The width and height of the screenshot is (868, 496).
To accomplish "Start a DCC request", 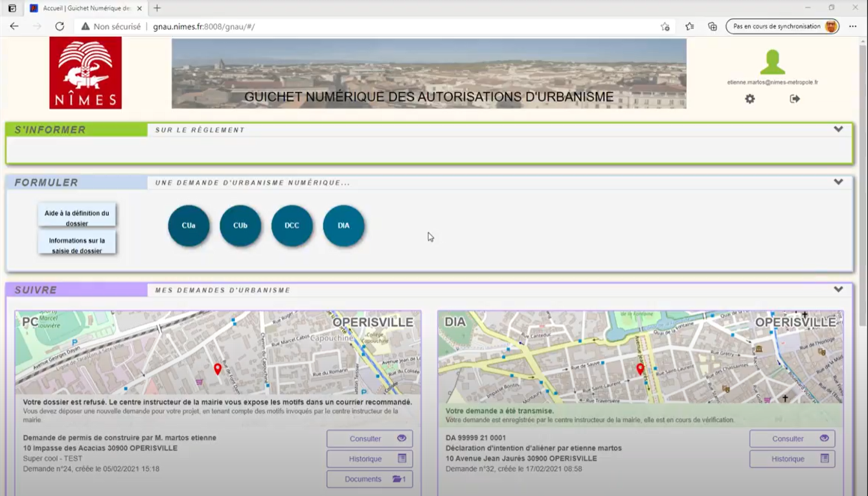I will tap(292, 226).
